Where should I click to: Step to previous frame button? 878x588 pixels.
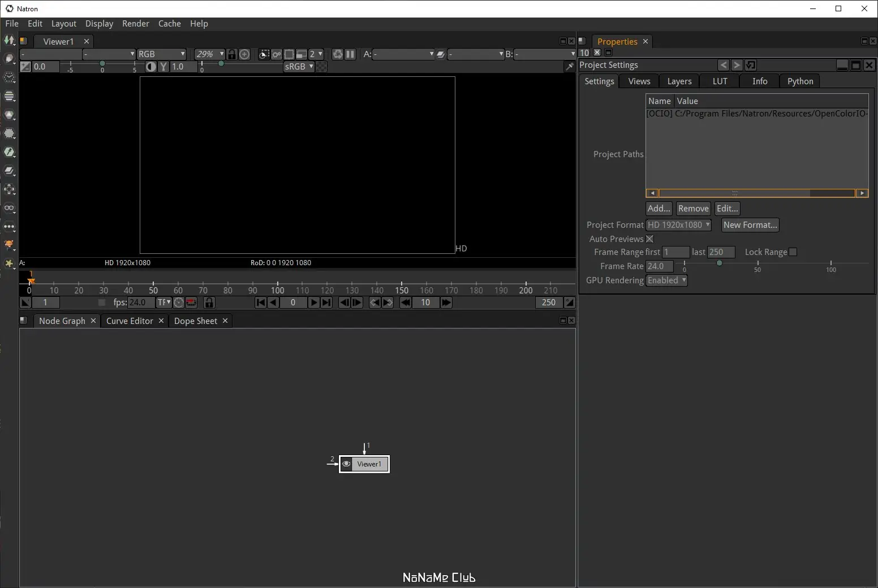click(x=344, y=302)
